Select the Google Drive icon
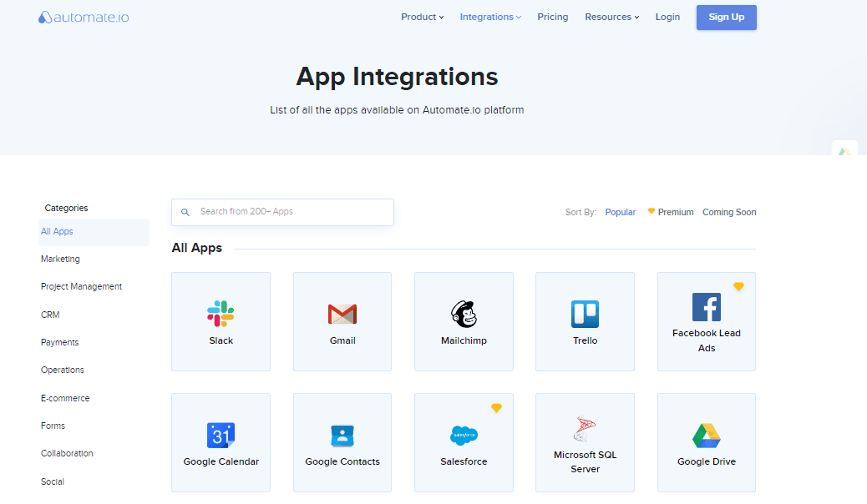 [706, 436]
